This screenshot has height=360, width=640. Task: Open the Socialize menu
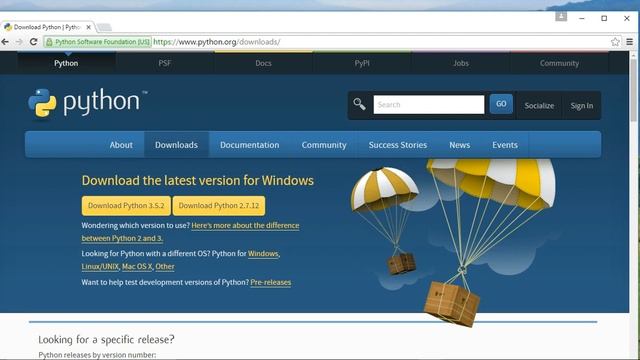click(539, 106)
